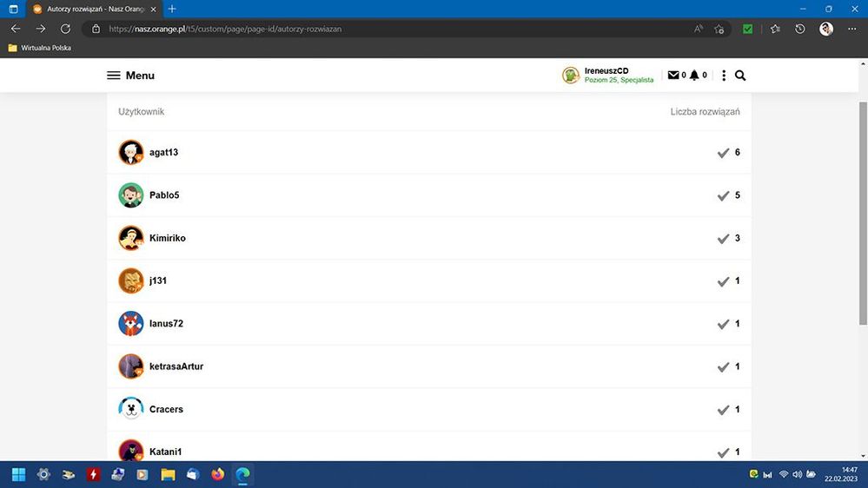Click the search magnifier icon
The width and height of the screenshot is (868, 488).
tap(740, 76)
